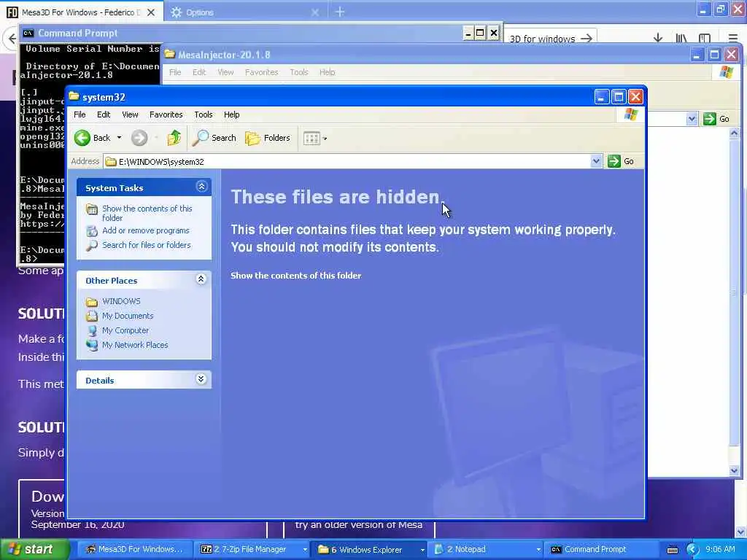Collapse the System Tasks panel
747x560 pixels.
[201, 187]
